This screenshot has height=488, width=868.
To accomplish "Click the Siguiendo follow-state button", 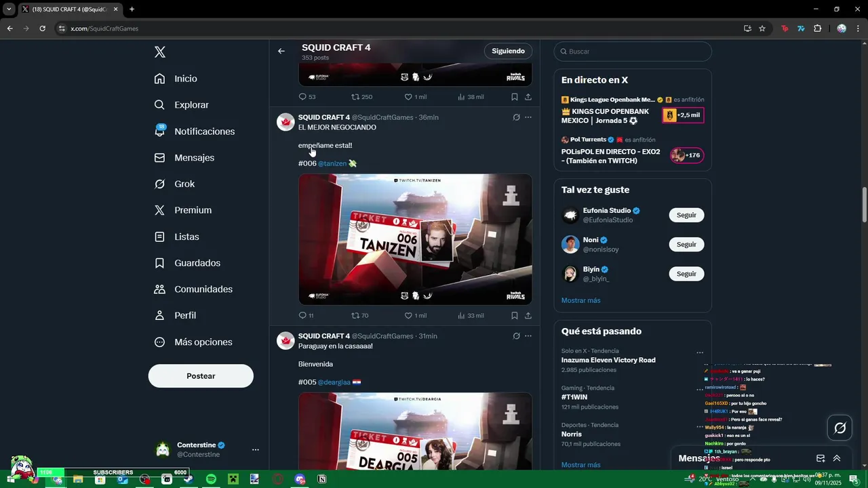I will [x=508, y=51].
